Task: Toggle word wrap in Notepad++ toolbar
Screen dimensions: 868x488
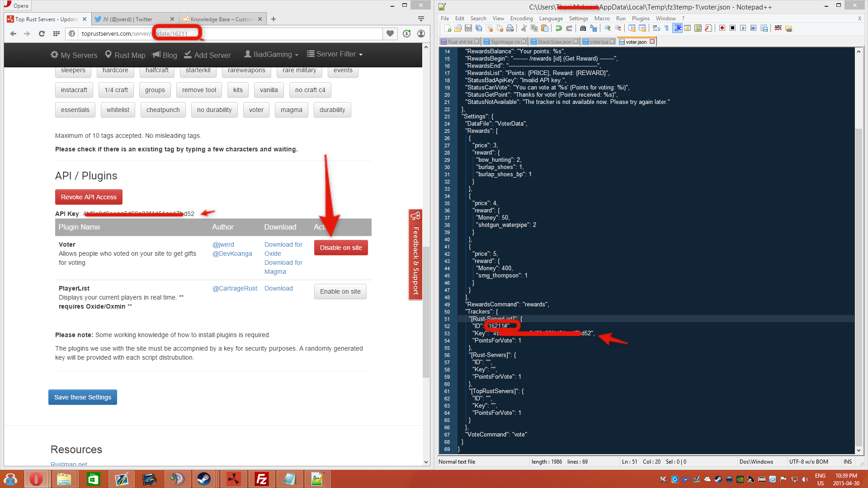Action: pyautogui.click(x=656, y=28)
